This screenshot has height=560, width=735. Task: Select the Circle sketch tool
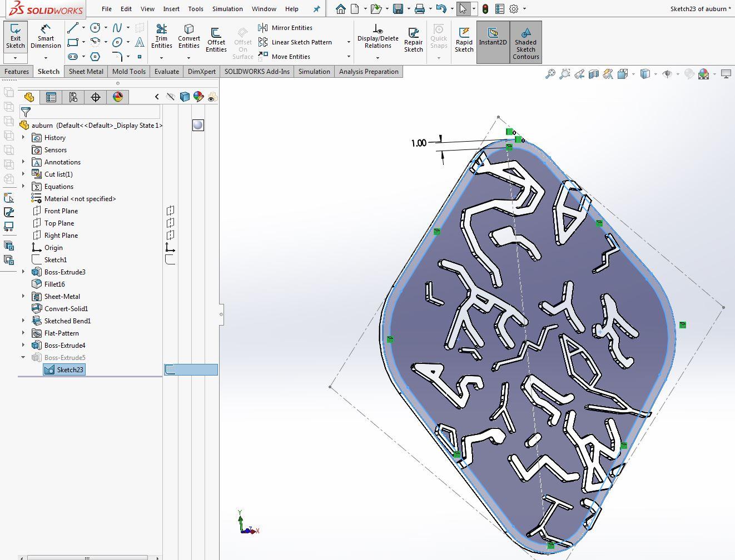(95, 27)
